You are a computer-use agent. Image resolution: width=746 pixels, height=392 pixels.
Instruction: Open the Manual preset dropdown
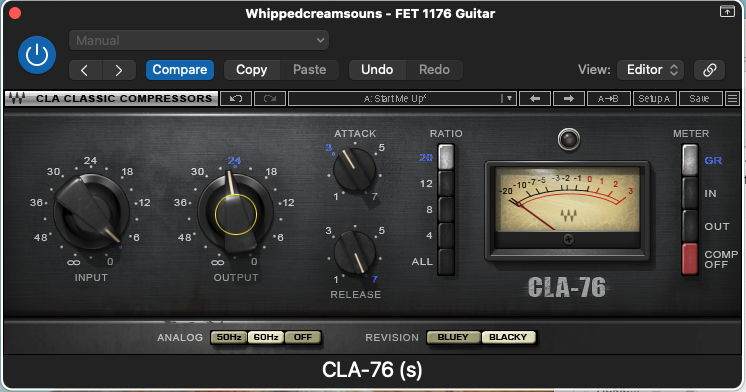199,40
